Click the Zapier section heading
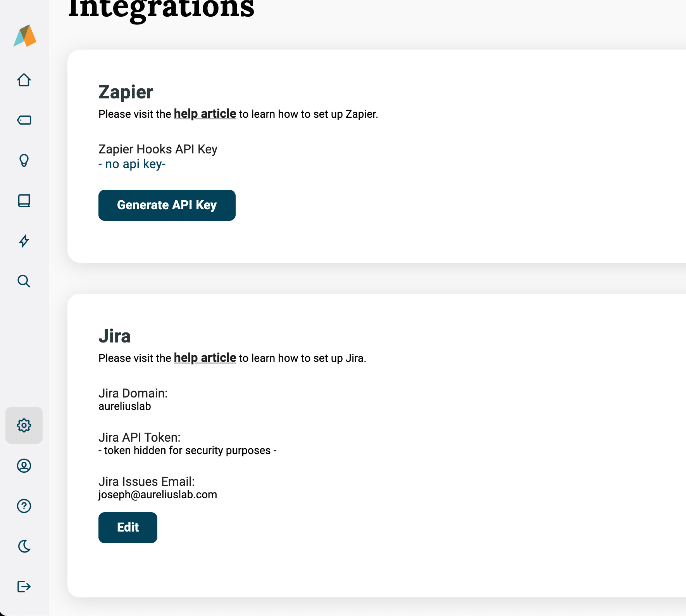 point(126,92)
